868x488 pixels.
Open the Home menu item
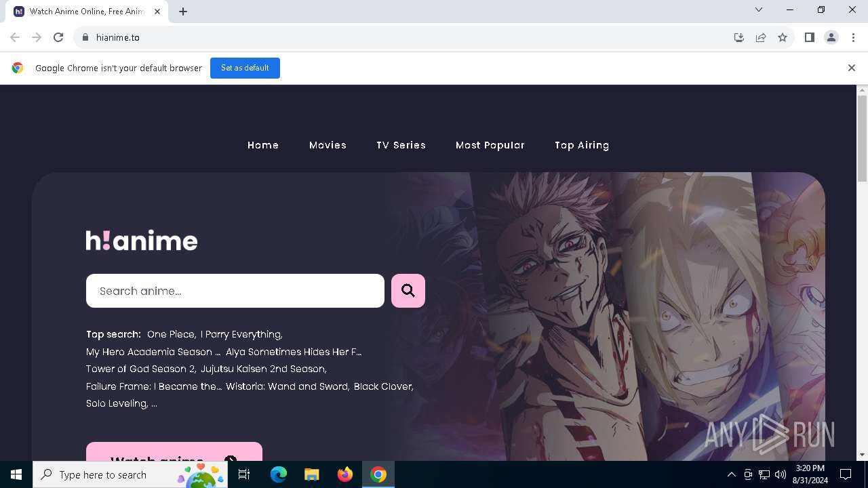coord(263,145)
